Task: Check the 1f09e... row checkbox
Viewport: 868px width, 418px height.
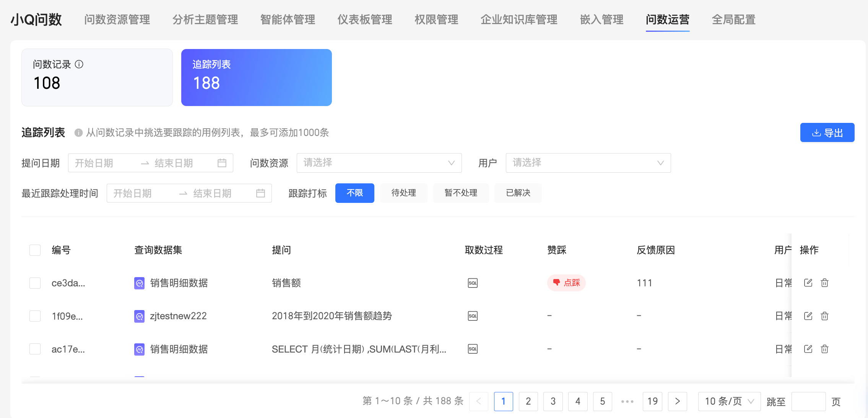Action: coord(35,316)
